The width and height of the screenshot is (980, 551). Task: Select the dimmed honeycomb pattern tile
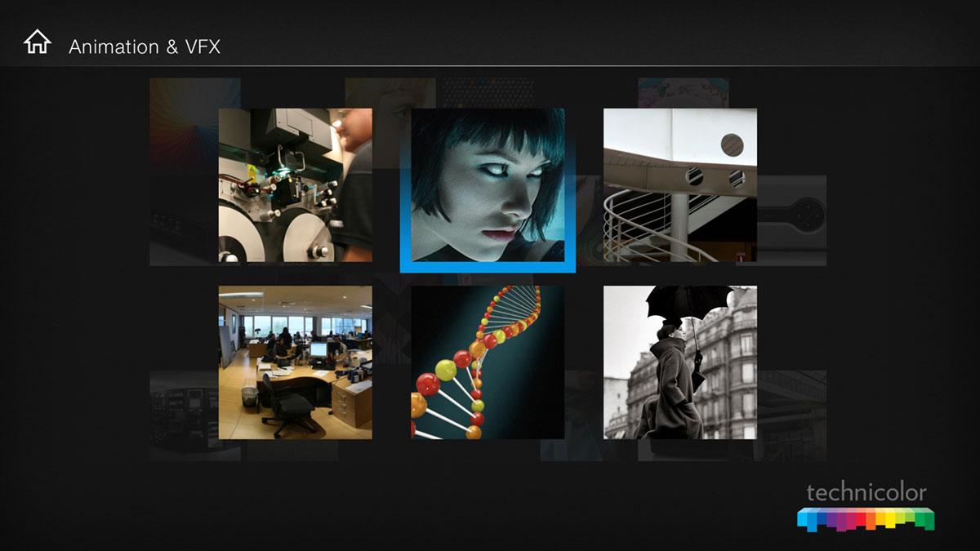coord(489,93)
